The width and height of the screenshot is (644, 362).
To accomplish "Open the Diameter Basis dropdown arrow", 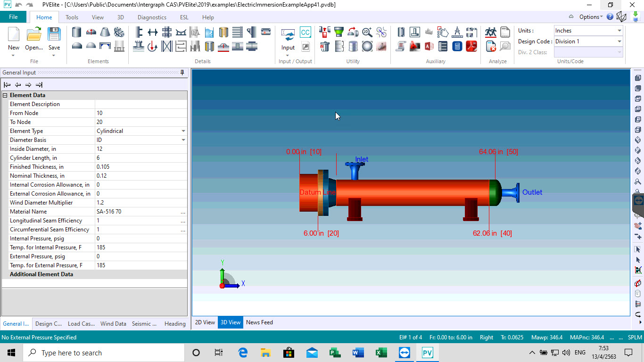I will point(183,140).
